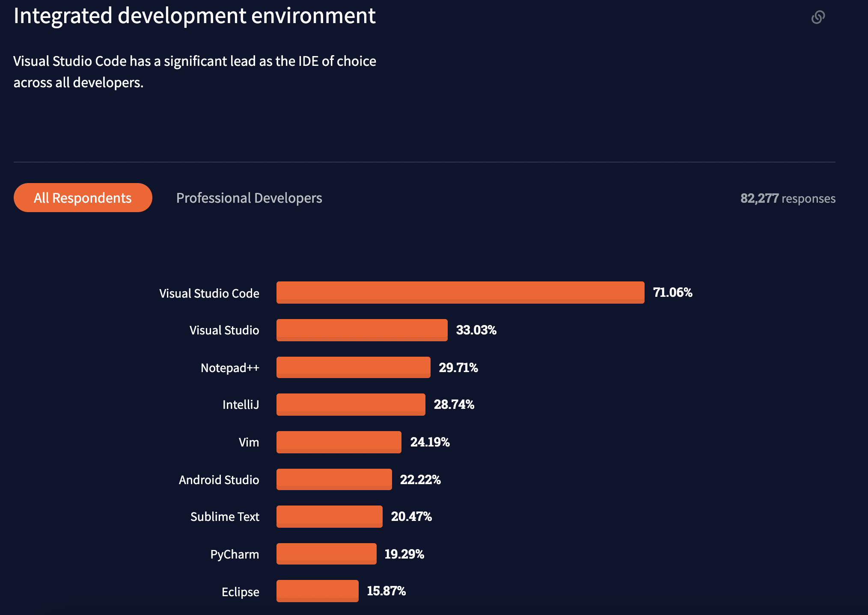This screenshot has height=615, width=868.
Task: Click the 'Vim' chart label
Action: [x=249, y=442]
